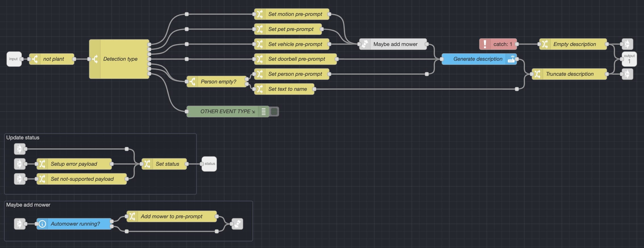
Task: Click top link-in node in Update status group
Action: 20,149
